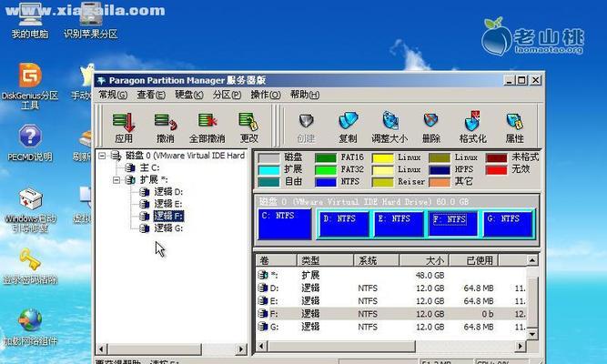607x364 pixels.
Task: Click the FAT32 green legend swatch
Action: (326, 170)
